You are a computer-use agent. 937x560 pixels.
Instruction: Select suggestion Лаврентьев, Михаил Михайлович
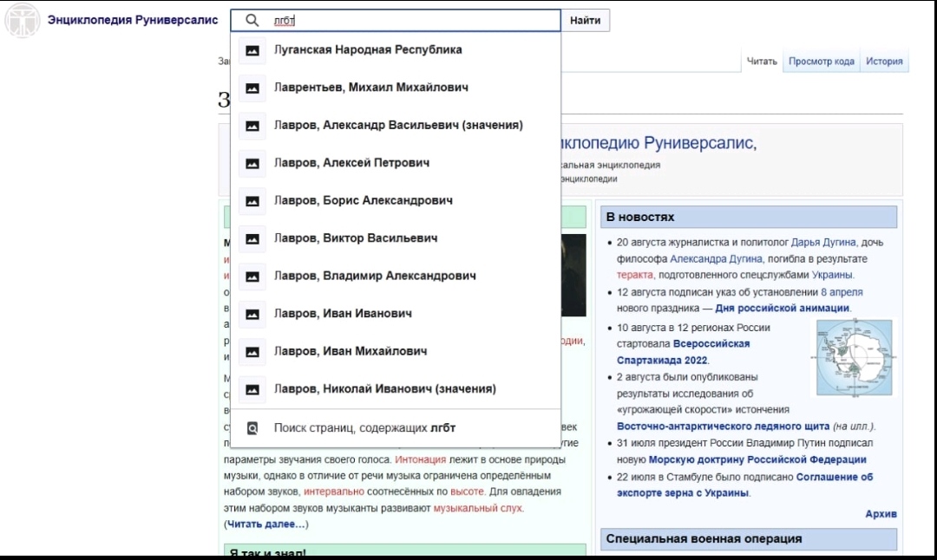pos(396,88)
